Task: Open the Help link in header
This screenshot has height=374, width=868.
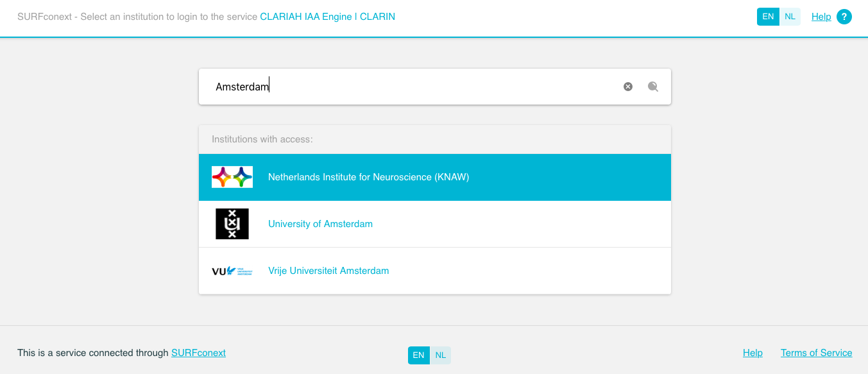Action: coord(821,17)
